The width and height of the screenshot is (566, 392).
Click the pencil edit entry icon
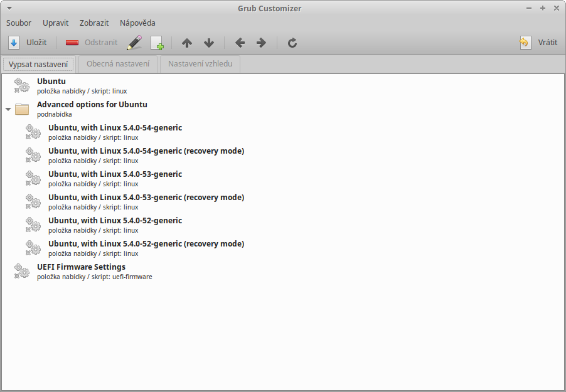[x=134, y=43]
